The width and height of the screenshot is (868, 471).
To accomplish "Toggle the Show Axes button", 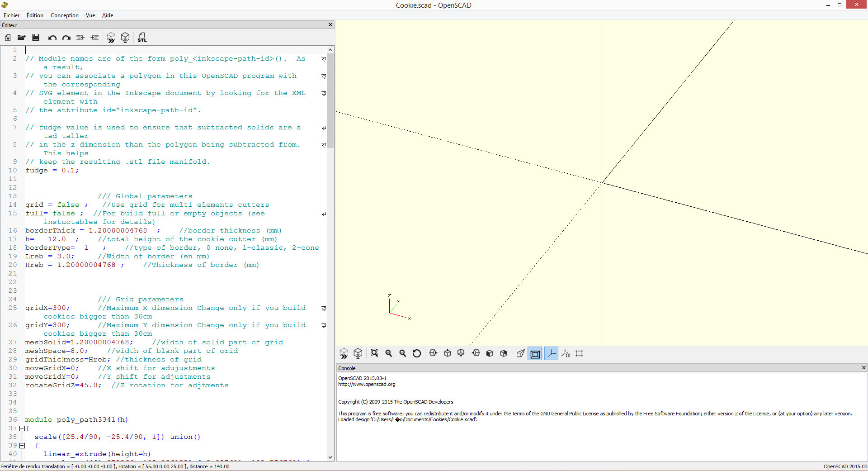I will [551, 353].
